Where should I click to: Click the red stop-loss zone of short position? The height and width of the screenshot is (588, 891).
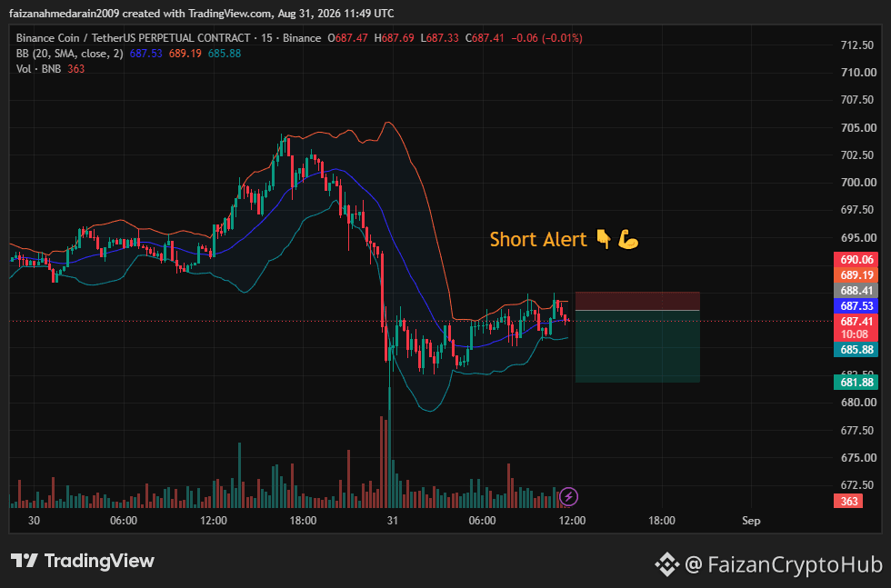(637, 301)
